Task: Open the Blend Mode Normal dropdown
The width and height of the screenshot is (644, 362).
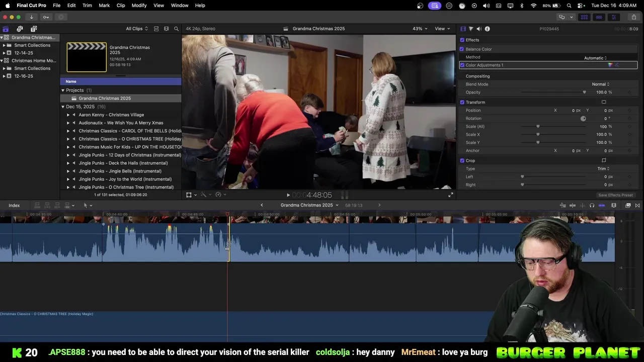Action: point(601,84)
